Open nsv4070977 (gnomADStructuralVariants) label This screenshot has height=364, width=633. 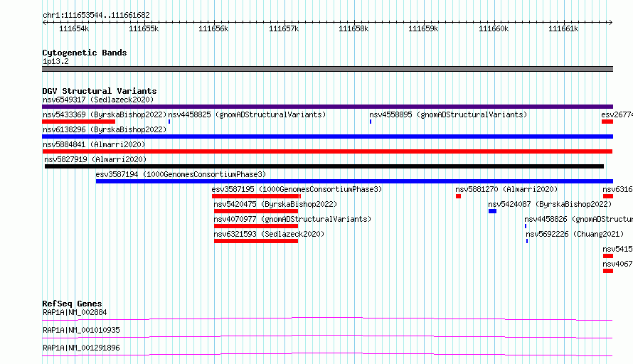(292, 219)
